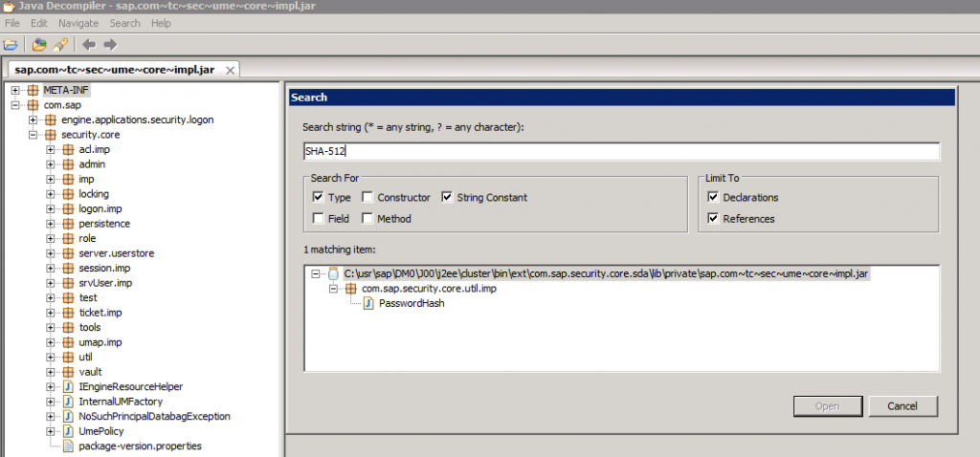Image resolution: width=980 pixels, height=457 pixels.
Task: Uncheck the Declarations limit checkbox
Action: click(x=713, y=197)
